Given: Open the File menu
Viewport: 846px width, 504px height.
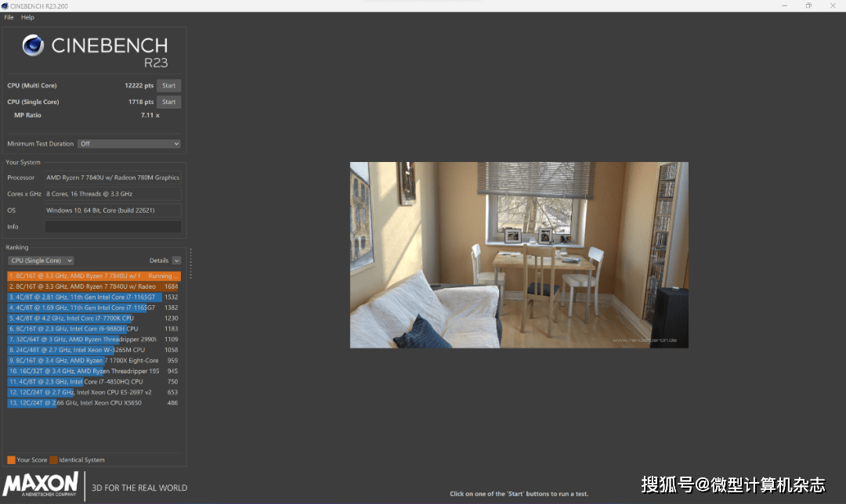Looking at the screenshot, I should pyautogui.click(x=9, y=17).
